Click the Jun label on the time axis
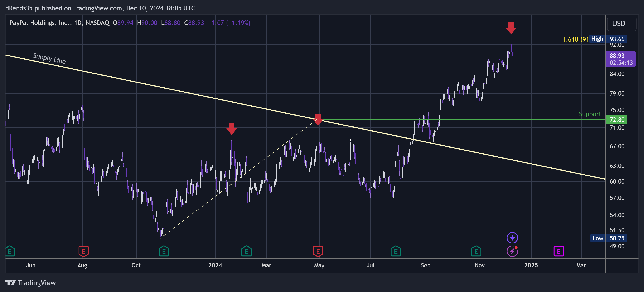 coord(31,265)
